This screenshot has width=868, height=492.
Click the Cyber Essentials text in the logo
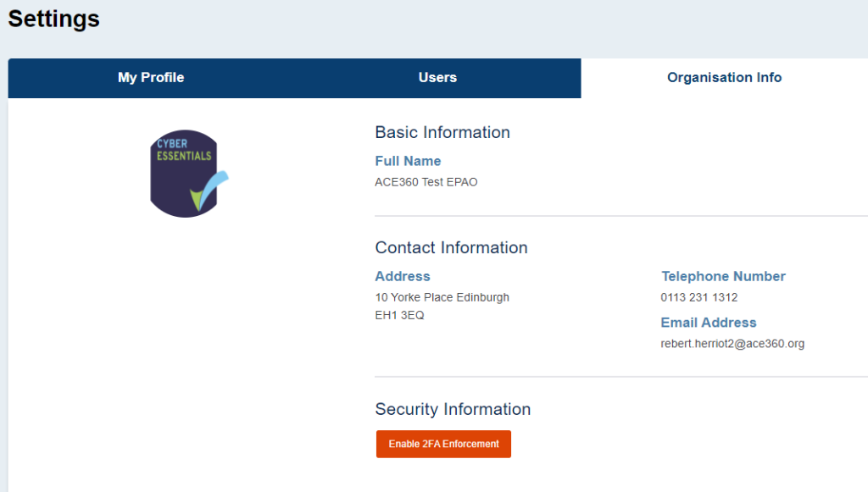click(x=182, y=150)
